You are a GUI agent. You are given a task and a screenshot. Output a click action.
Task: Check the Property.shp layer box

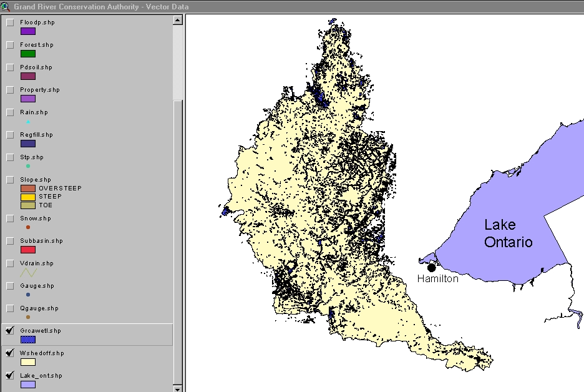tap(10, 90)
